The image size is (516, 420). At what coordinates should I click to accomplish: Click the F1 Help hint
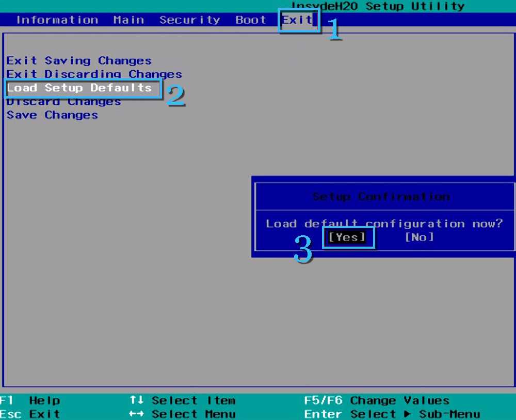(30, 400)
